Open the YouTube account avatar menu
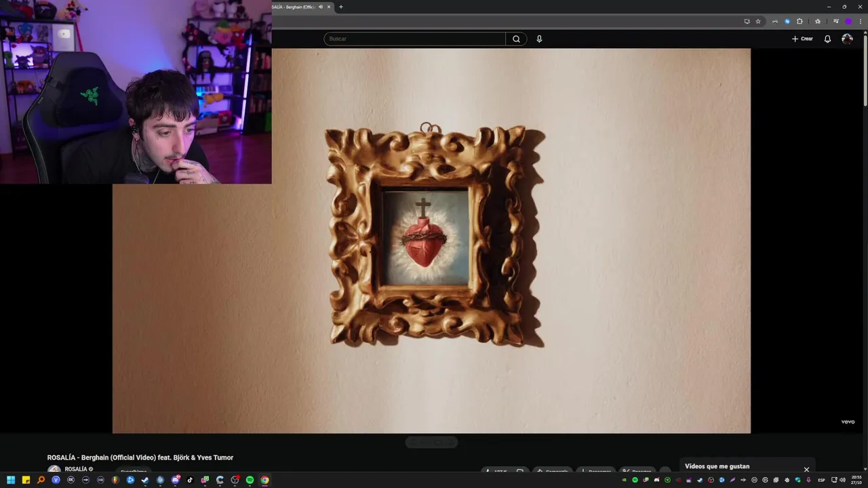Viewport: 868px width, 488px height. tap(847, 39)
